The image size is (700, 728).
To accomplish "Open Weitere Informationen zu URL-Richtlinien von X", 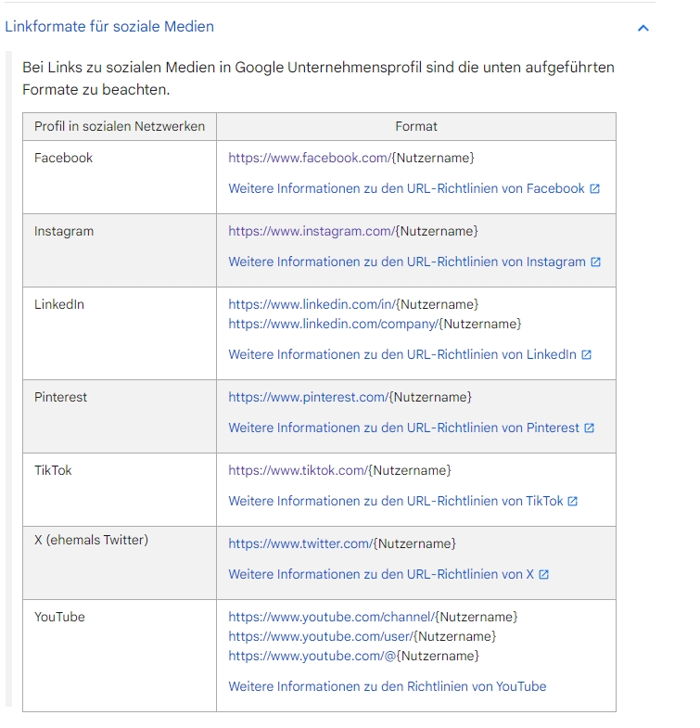I will click(381, 575).
